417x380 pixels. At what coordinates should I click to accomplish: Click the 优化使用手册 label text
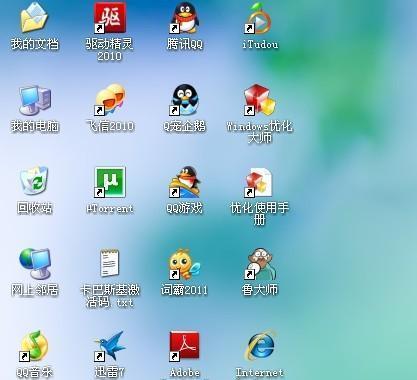click(x=259, y=214)
